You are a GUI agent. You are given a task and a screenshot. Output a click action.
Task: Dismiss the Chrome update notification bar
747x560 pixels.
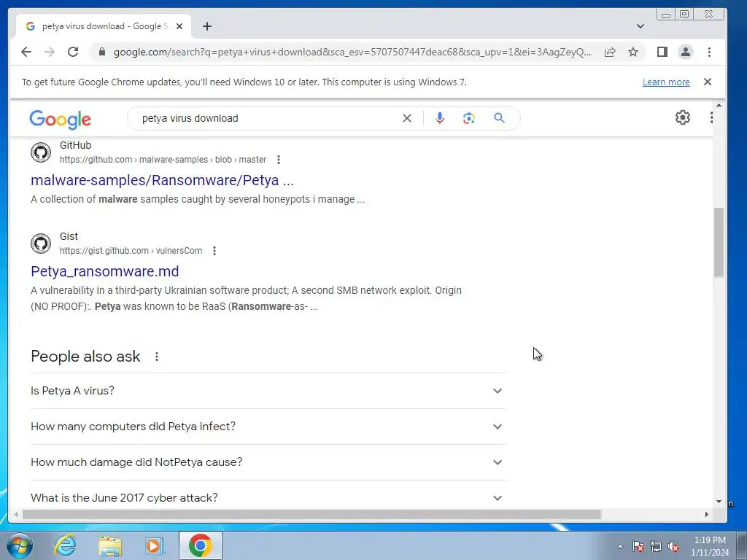pos(708,82)
